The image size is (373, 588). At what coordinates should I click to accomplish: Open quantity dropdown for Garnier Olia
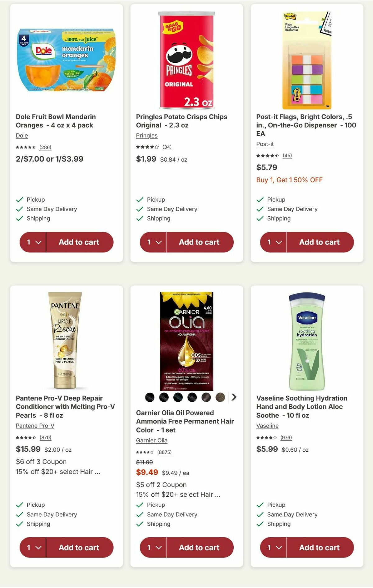[153, 548]
